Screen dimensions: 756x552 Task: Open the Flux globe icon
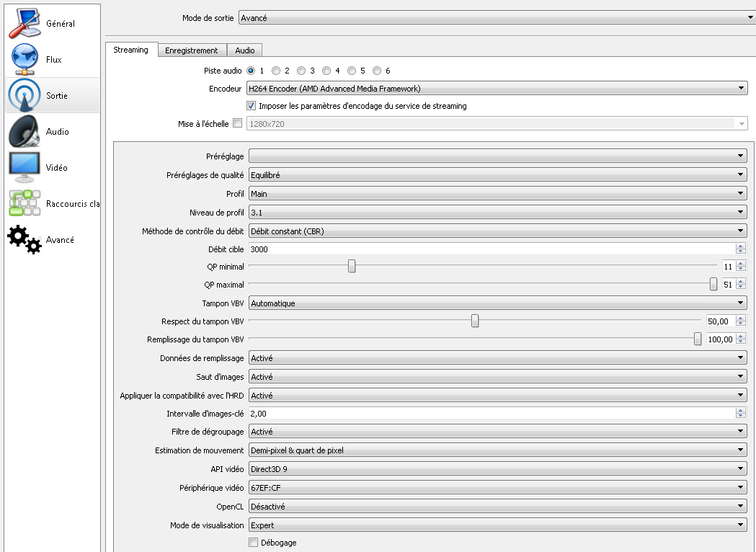click(x=24, y=59)
